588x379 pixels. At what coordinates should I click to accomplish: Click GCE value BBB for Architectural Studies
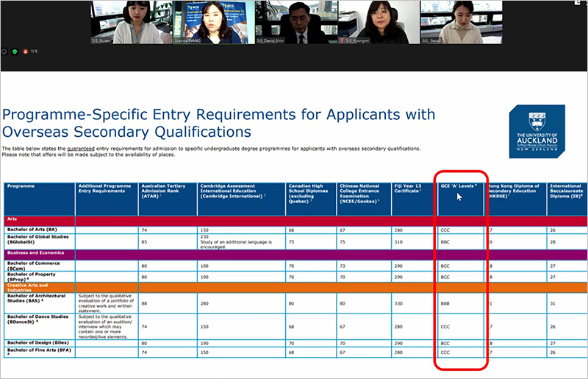pyautogui.click(x=445, y=303)
